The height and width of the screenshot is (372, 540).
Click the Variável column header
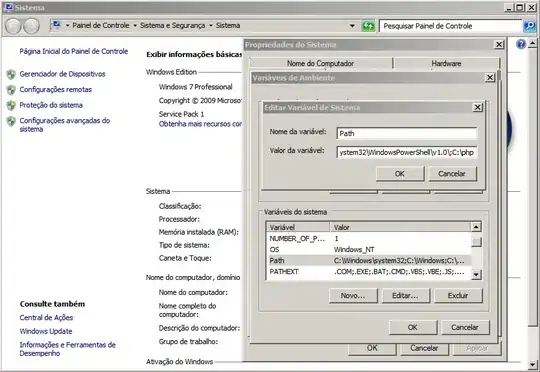(298, 227)
